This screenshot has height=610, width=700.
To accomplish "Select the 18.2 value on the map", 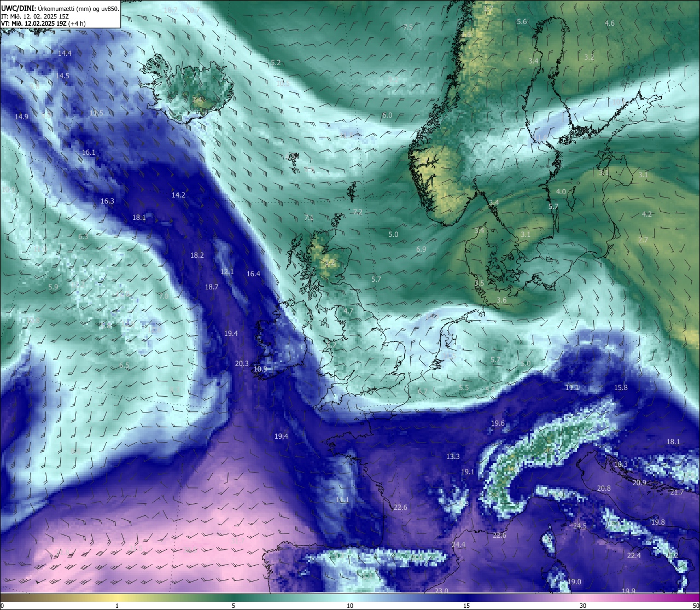I will tap(197, 255).
